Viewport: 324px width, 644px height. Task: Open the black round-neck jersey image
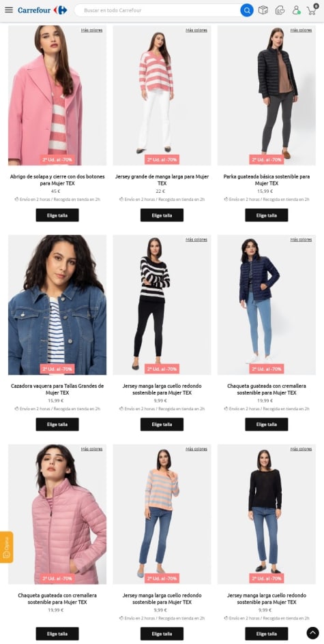[x=267, y=515]
